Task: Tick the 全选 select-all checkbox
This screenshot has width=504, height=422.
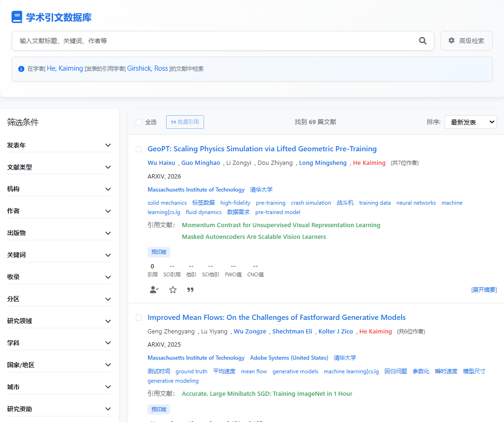Action: tap(139, 122)
